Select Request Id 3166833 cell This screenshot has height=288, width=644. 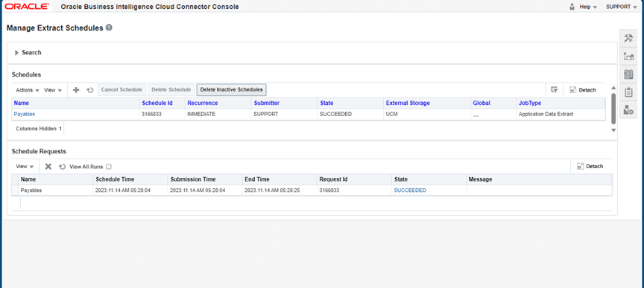[329, 191]
